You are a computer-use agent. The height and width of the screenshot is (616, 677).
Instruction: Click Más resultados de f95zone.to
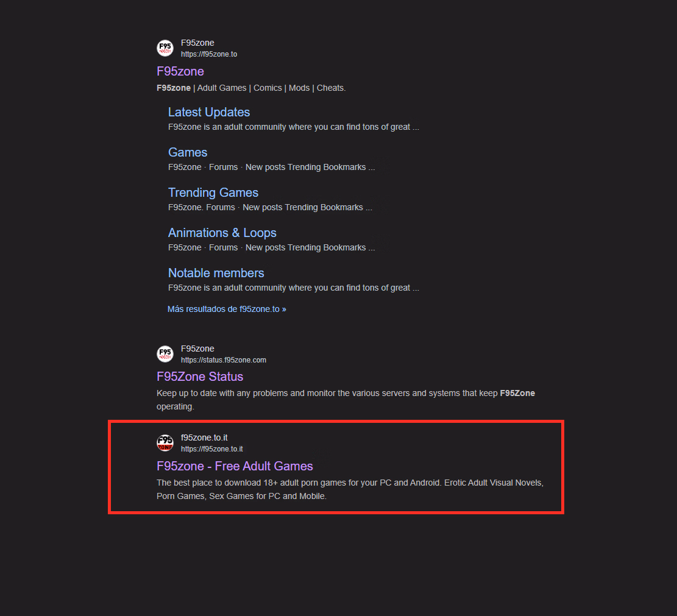click(227, 309)
